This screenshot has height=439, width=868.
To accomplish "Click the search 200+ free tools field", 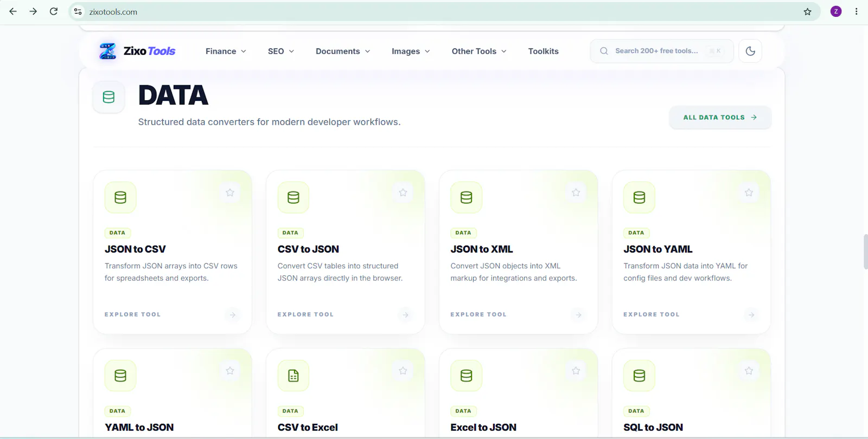I will click(662, 51).
